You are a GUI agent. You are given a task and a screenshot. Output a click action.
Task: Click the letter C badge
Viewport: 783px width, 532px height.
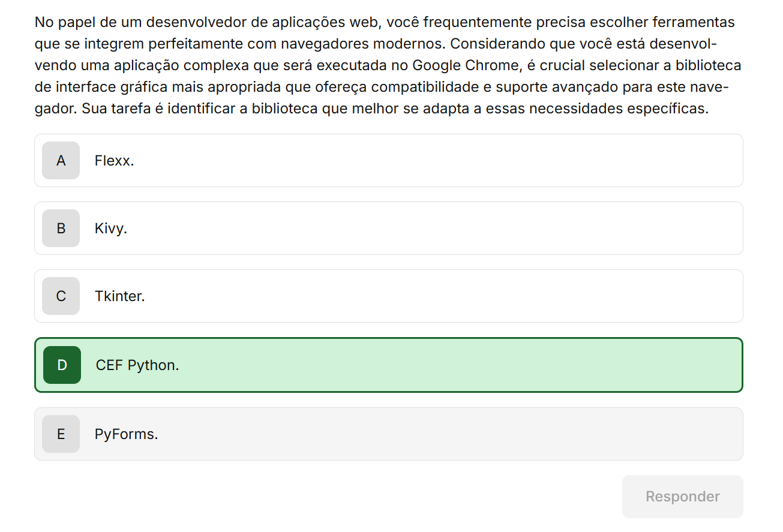coord(61,296)
